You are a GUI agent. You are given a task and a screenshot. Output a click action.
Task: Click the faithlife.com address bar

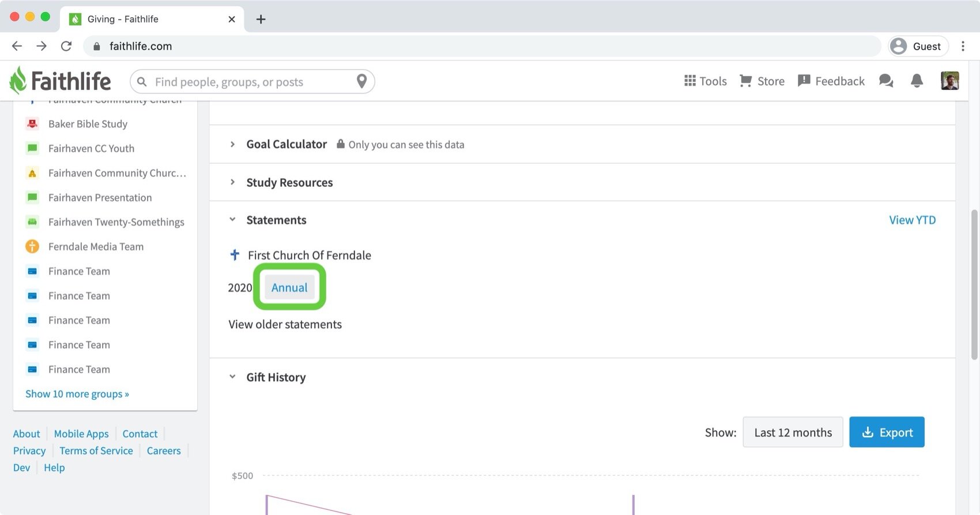(x=483, y=46)
